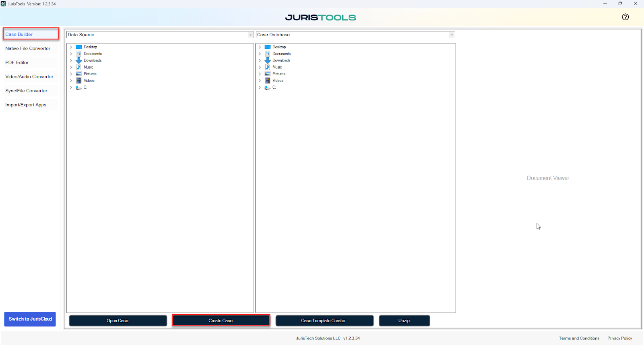Image resolution: width=644 pixels, height=346 pixels.
Task: Select Music note icon in Case Database tree
Action: coord(268,67)
